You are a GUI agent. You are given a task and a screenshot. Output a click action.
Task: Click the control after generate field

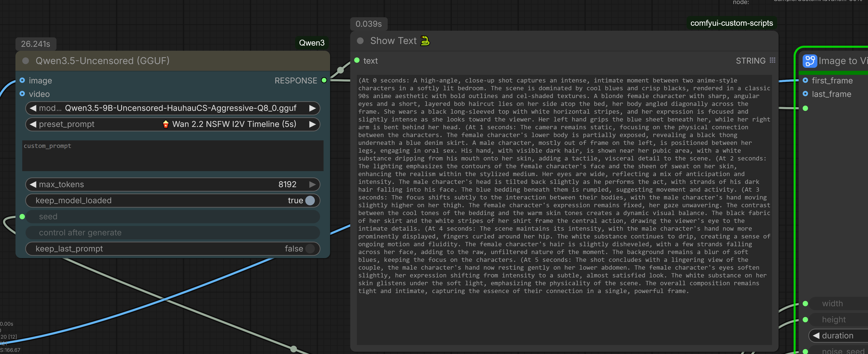pyautogui.click(x=172, y=232)
